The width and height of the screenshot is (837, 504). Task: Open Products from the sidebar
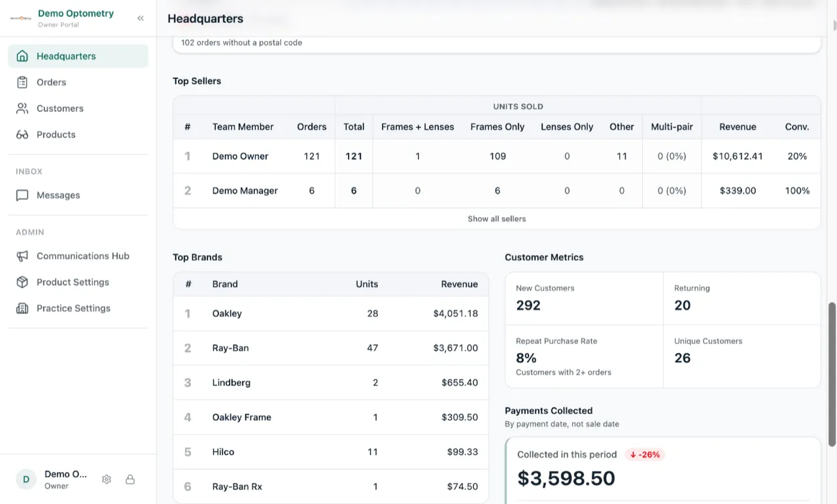[78, 135]
